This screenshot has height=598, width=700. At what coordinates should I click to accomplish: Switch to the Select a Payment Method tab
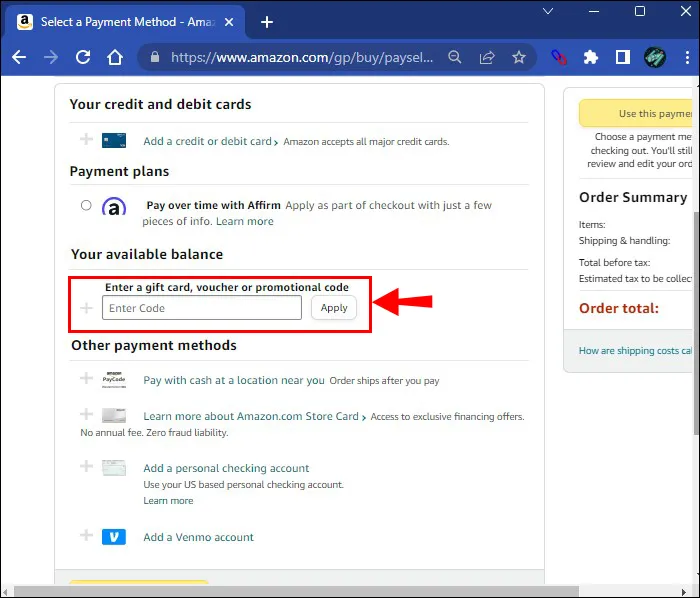click(x=125, y=22)
